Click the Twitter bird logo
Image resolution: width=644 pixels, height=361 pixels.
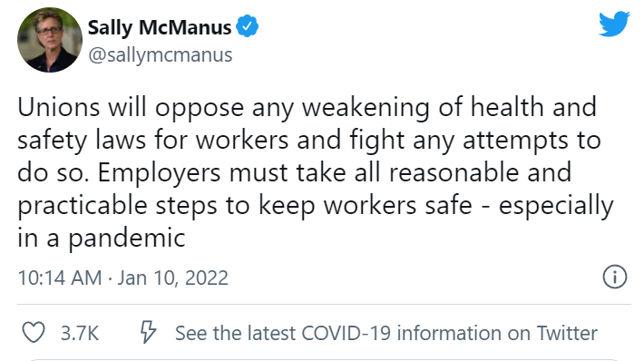[x=614, y=24]
